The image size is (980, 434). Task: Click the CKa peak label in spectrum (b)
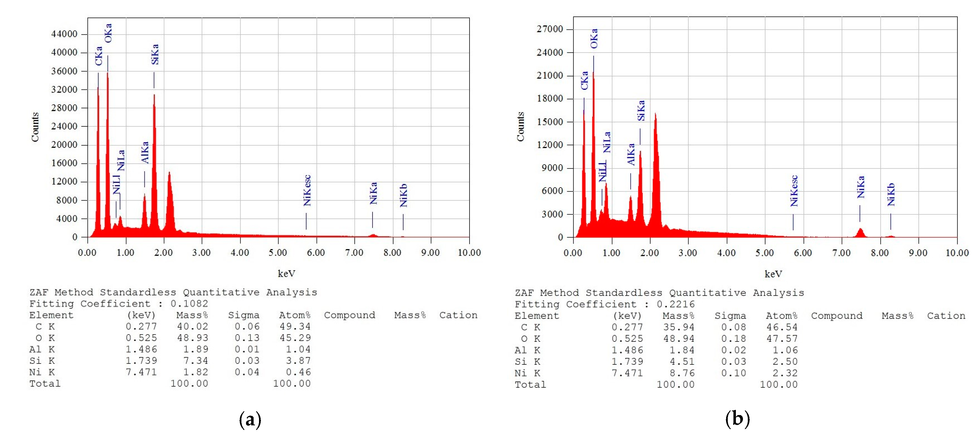584,81
